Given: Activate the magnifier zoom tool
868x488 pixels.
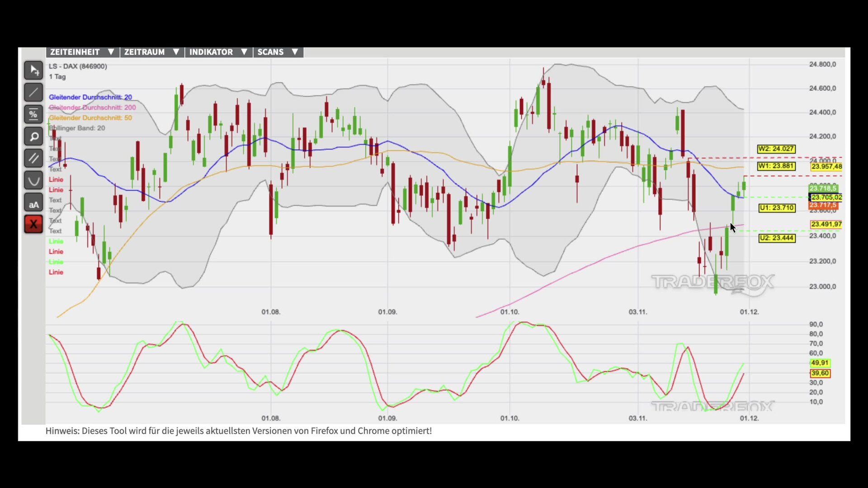Looking at the screenshot, I should 33,136.
